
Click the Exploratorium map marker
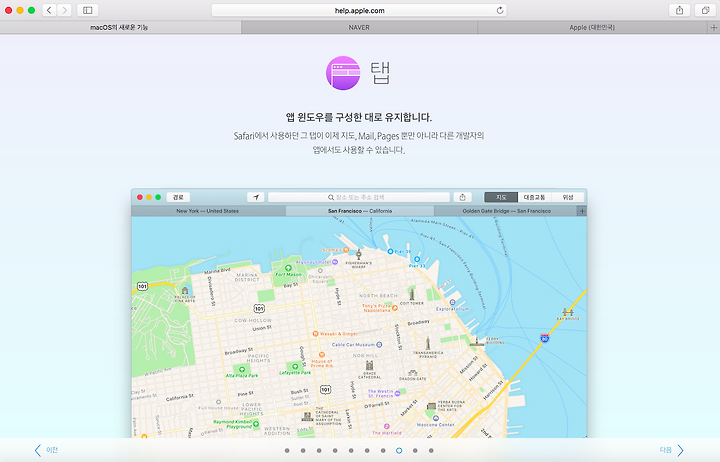click(x=452, y=302)
